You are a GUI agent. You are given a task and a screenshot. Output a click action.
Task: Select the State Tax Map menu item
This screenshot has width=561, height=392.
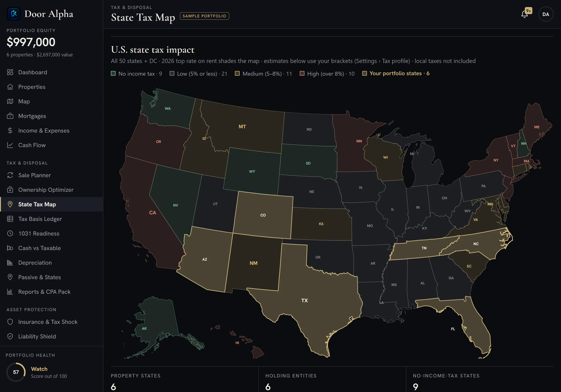51,204
